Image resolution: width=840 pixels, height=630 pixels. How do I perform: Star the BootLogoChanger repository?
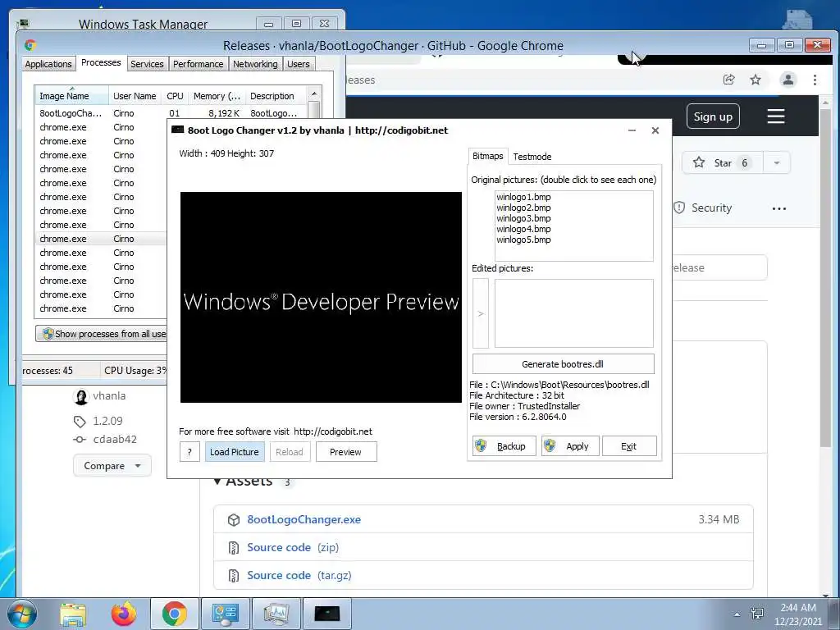coord(722,163)
